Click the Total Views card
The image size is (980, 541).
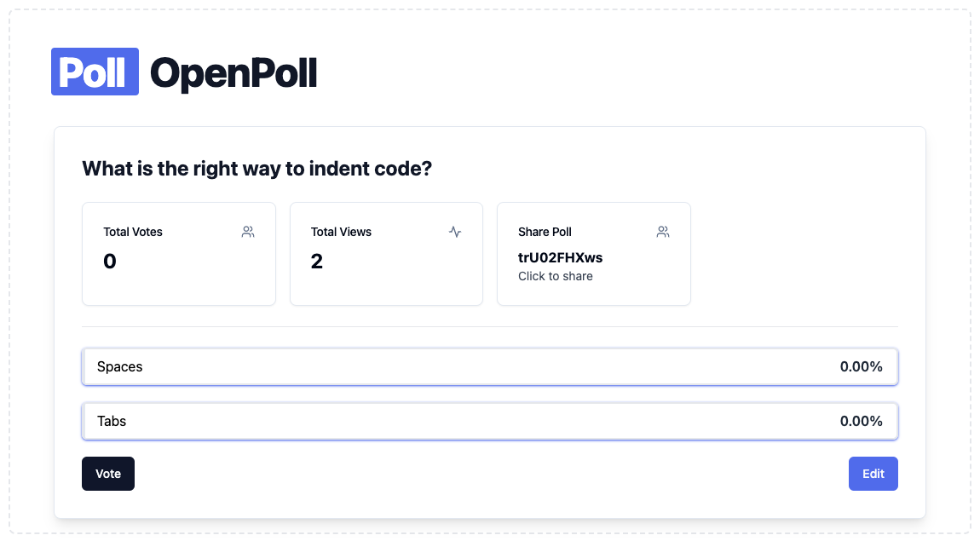[386, 254]
